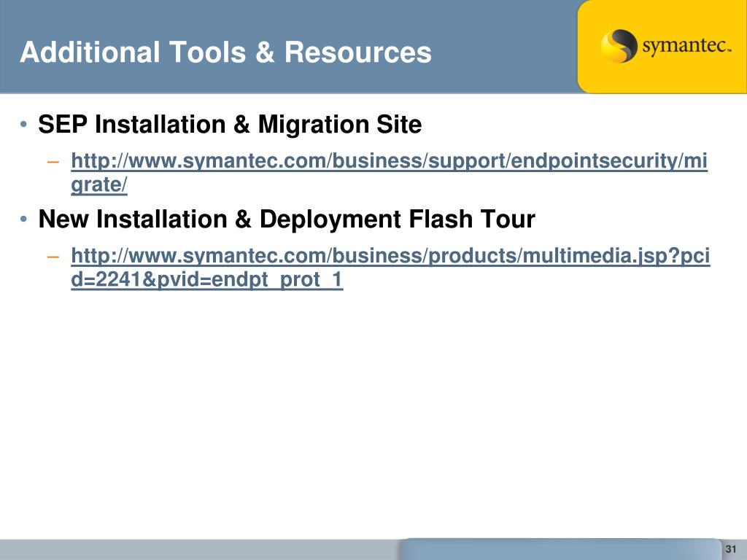
Task: Select the 'Additional Tools & Resources' title
Action: click(x=226, y=52)
